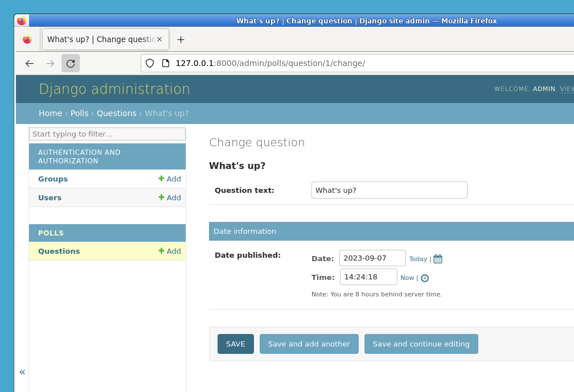Open Polls from the breadcrumb trail
Viewport: 574px width, 392px height.
point(79,113)
